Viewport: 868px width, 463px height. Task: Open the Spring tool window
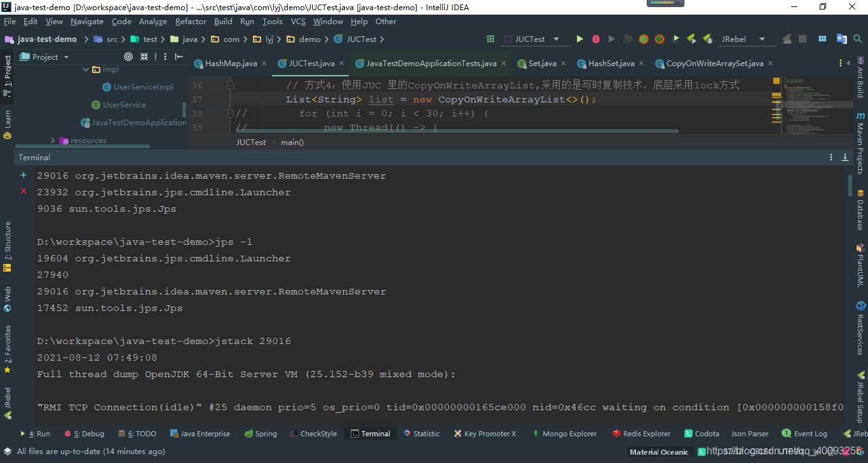tap(261, 434)
